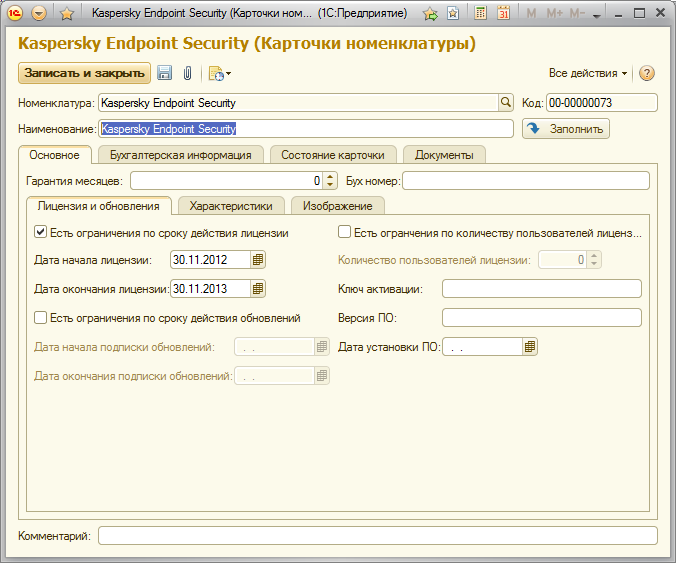Click the help question mark icon
The height and width of the screenshot is (563, 676).
[647, 73]
